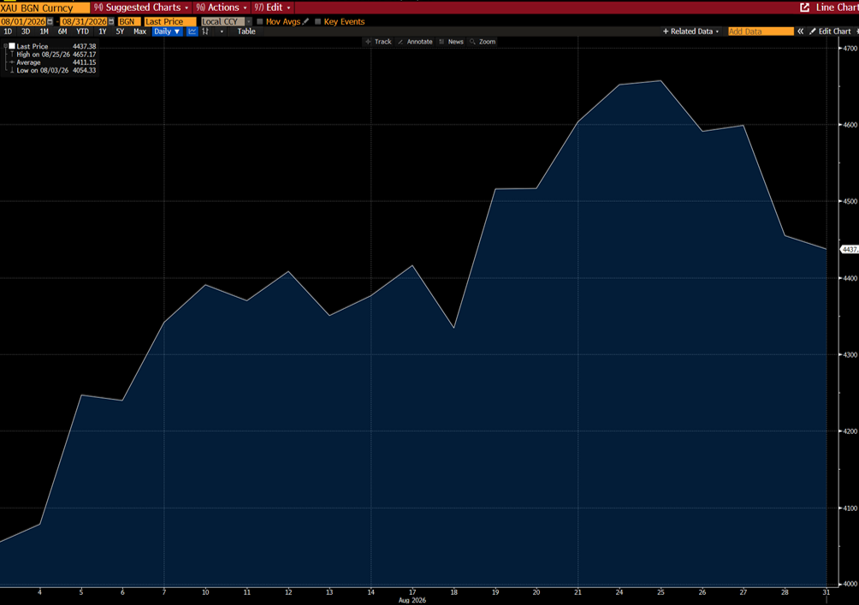This screenshot has height=605, width=859.
Task: Open the start date calendar picker icon
Action: (x=50, y=21)
